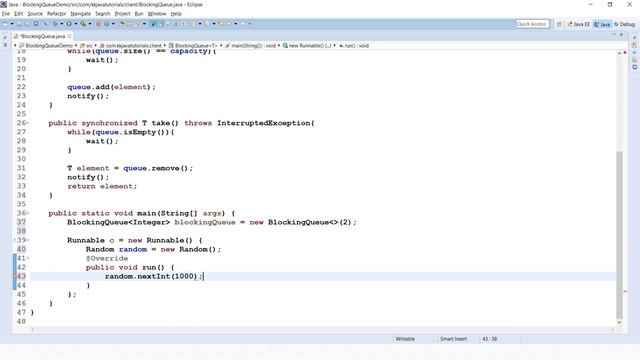Click the Quick Access search field

pyautogui.click(x=532, y=24)
